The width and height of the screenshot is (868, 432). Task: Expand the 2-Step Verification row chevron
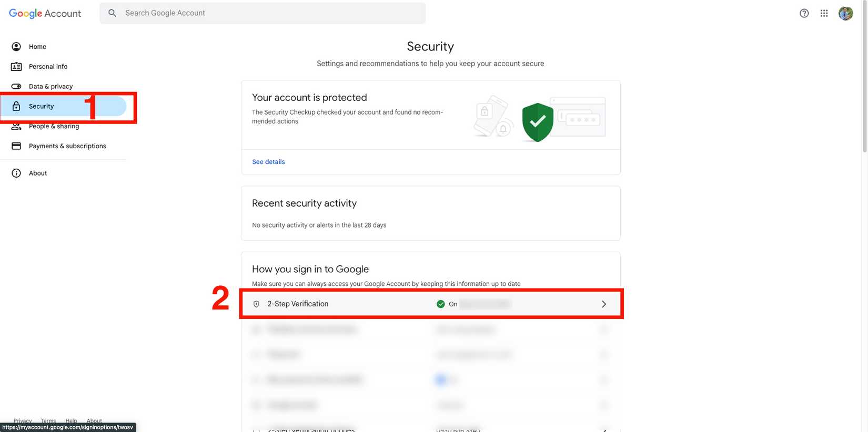pos(604,304)
